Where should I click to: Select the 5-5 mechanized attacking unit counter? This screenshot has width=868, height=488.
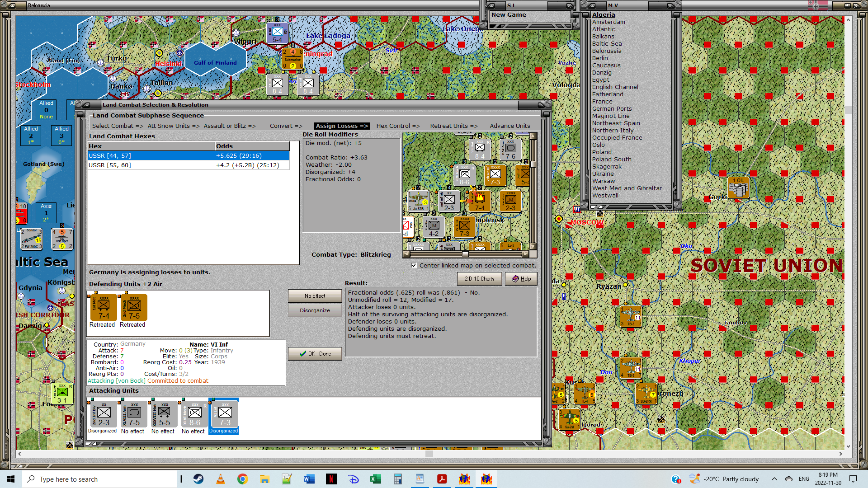tap(164, 414)
